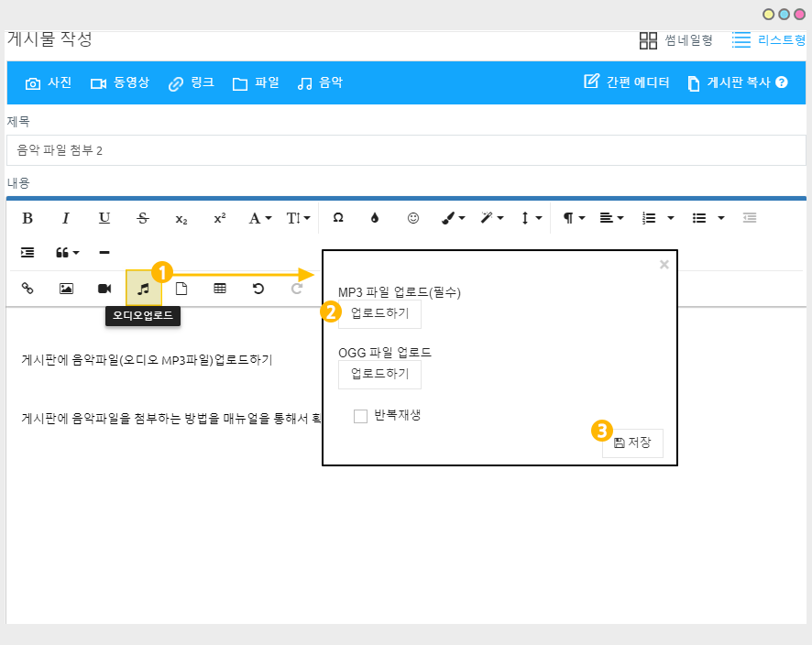Click 업로드하기 under MP3 파일 업로드
812x645 pixels.
tap(379, 313)
